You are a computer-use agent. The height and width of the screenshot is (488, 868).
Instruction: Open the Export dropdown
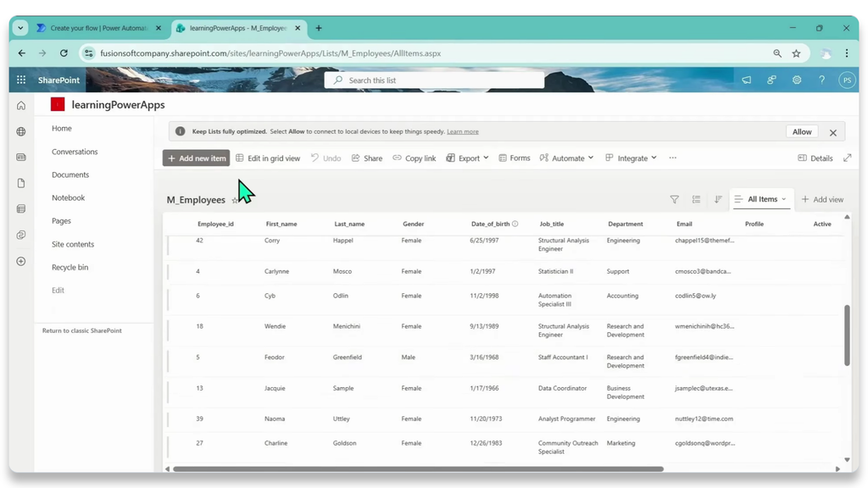[468, 158]
